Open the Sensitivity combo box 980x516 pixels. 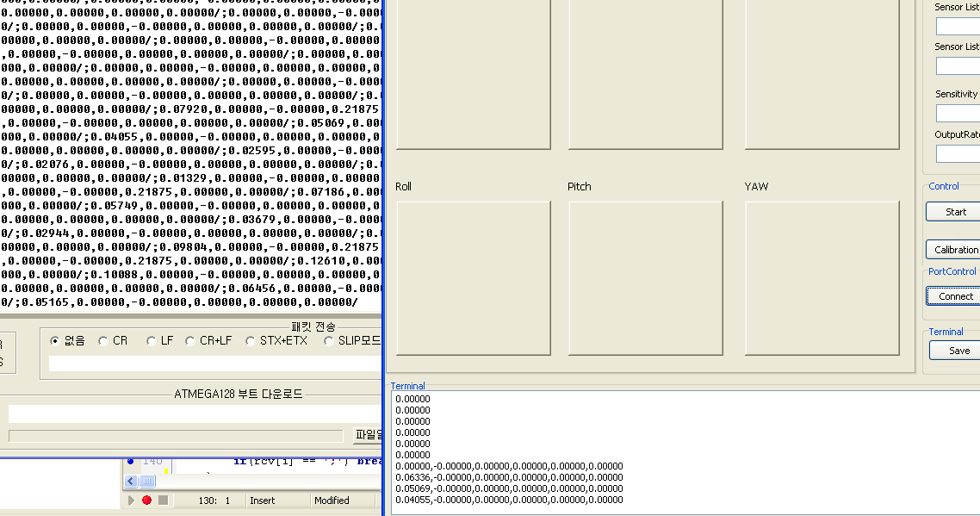958,113
